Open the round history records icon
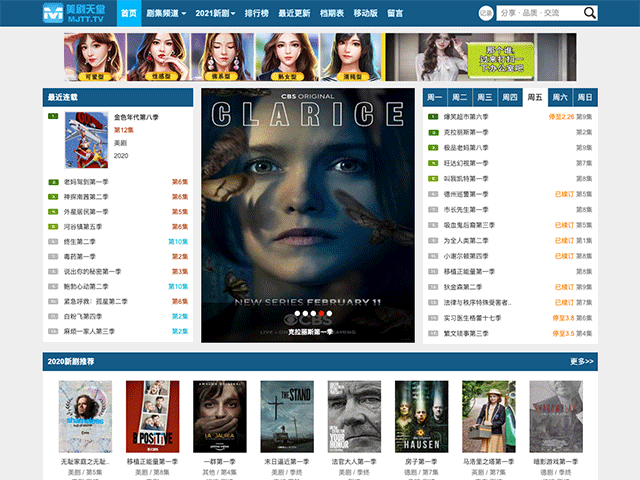The width and height of the screenshot is (640, 480). point(486,13)
